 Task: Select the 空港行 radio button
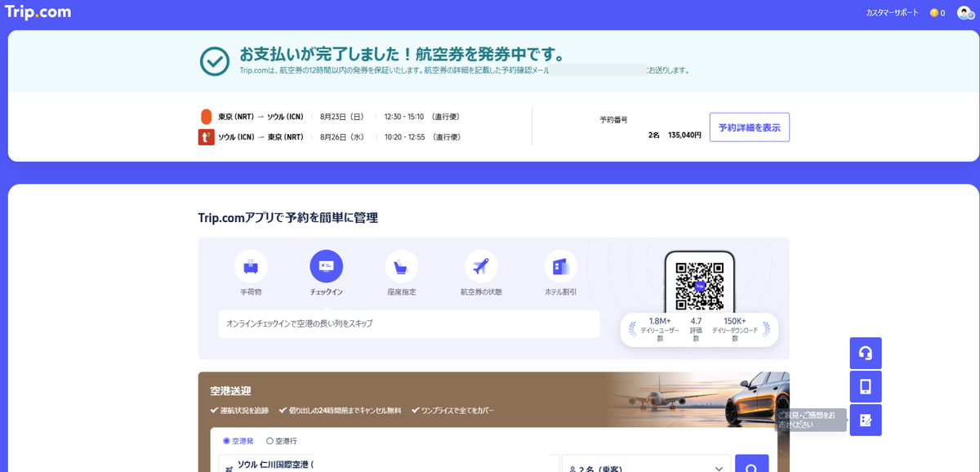(x=270, y=441)
